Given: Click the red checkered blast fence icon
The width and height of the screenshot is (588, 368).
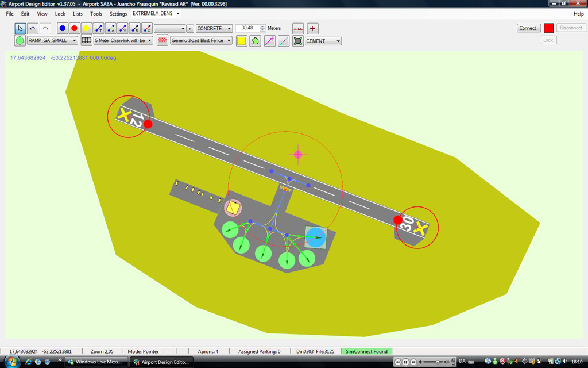Looking at the screenshot, I should click(x=163, y=41).
